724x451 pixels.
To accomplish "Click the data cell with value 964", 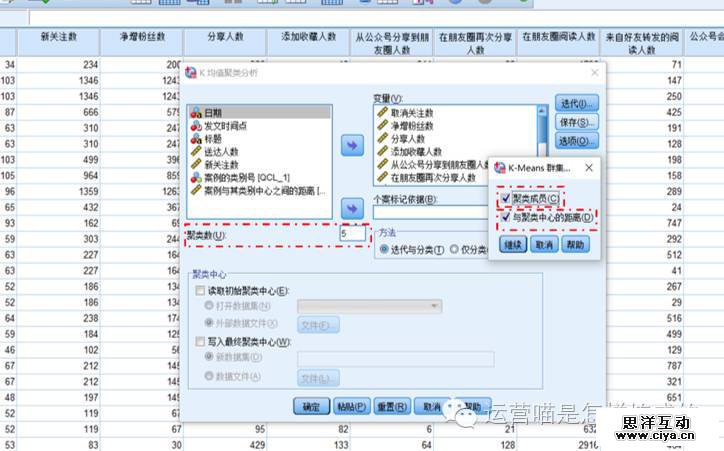I will [58, 176].
